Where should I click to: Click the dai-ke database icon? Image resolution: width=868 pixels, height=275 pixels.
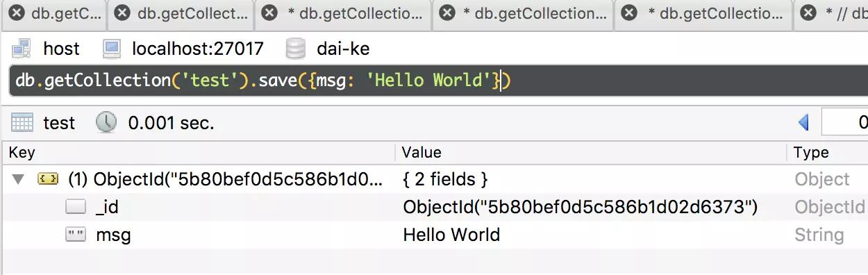(x=296, y=49)
